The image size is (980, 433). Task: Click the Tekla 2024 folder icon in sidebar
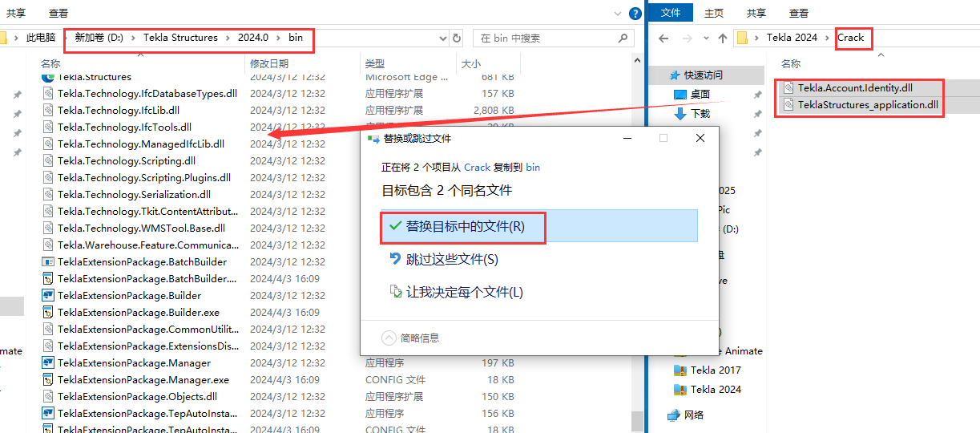pos(680,390)
